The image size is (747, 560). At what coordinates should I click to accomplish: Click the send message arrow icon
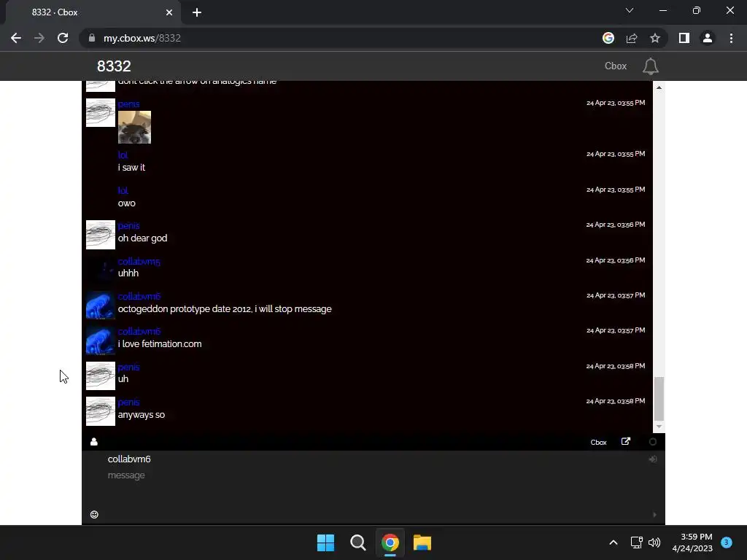coord(654,514)
